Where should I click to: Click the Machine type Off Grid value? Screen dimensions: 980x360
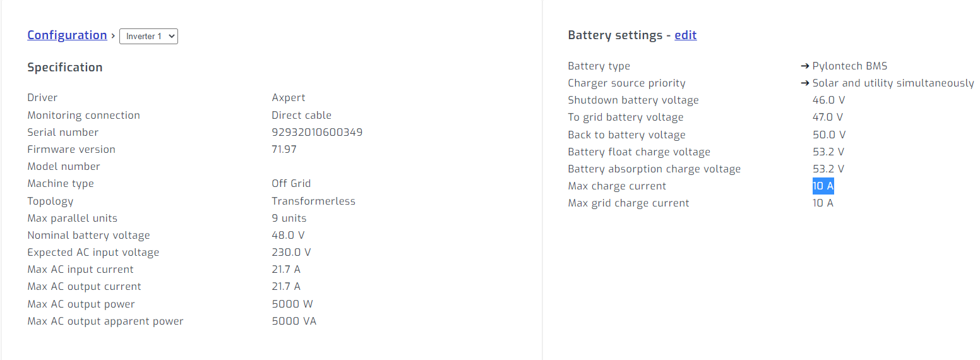click(291, 184)
